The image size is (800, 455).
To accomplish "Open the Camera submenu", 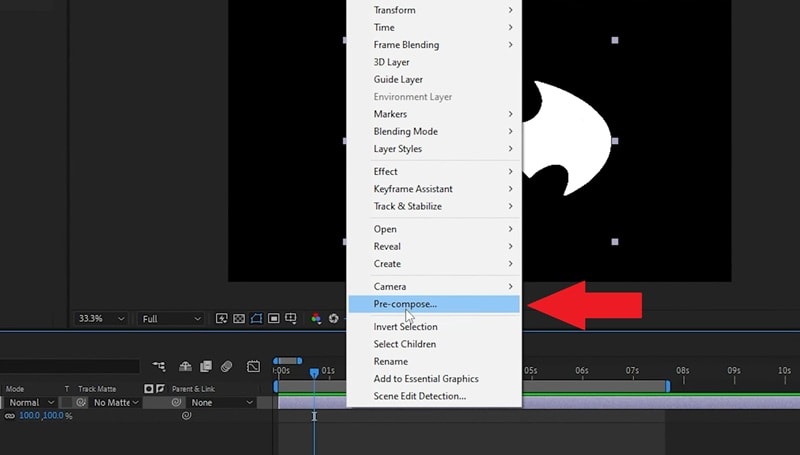I will point(434,287).
